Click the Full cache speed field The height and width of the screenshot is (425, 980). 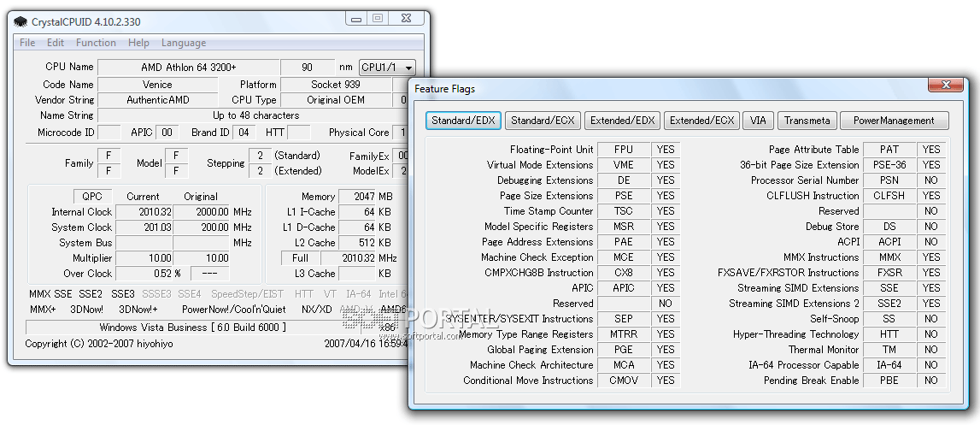[x=300, y=258]
